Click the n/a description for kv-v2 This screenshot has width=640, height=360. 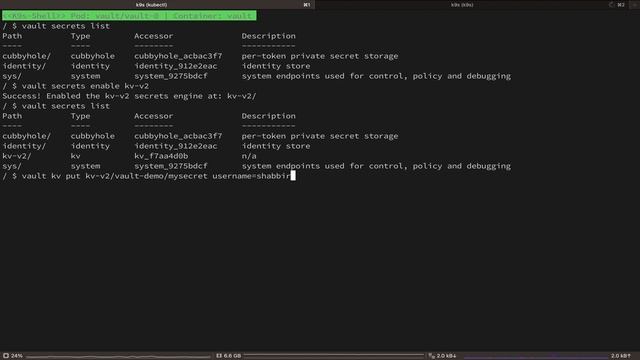tap(249, 156)
